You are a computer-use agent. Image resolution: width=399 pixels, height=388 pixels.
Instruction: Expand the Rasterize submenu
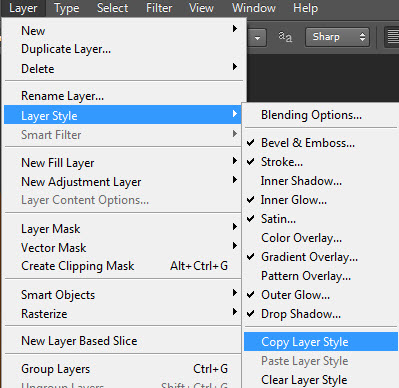pos(123,314)
